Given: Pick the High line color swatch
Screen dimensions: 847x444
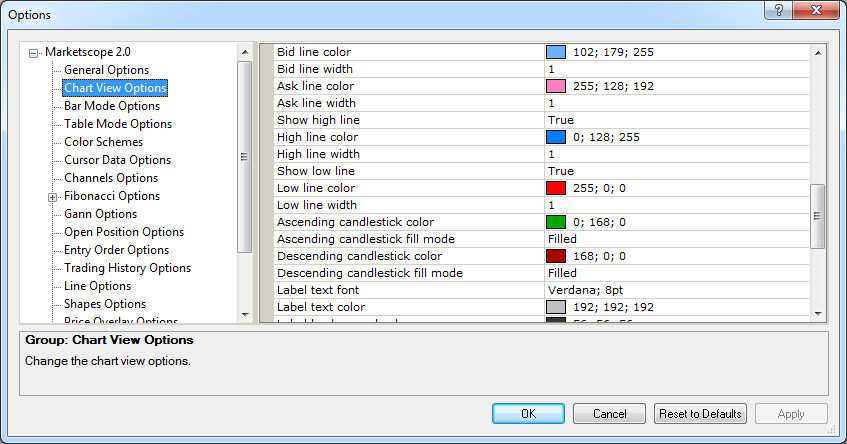Looking at the screenshot, I should click(556, 137).
